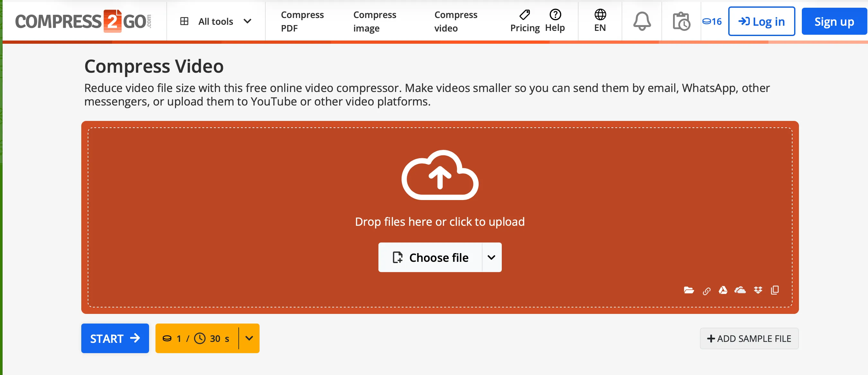Screen dimensions: 868x375
Task: Log in to your account
Action: 761,21
